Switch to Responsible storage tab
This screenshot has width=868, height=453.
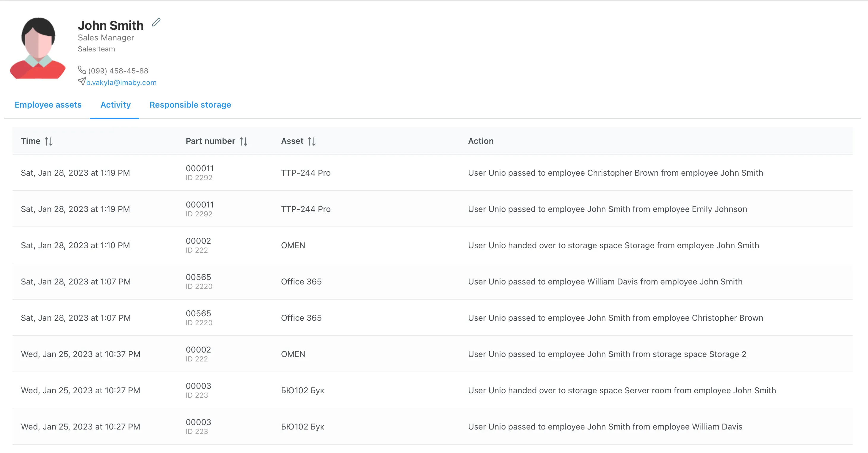tap(190, 105)
